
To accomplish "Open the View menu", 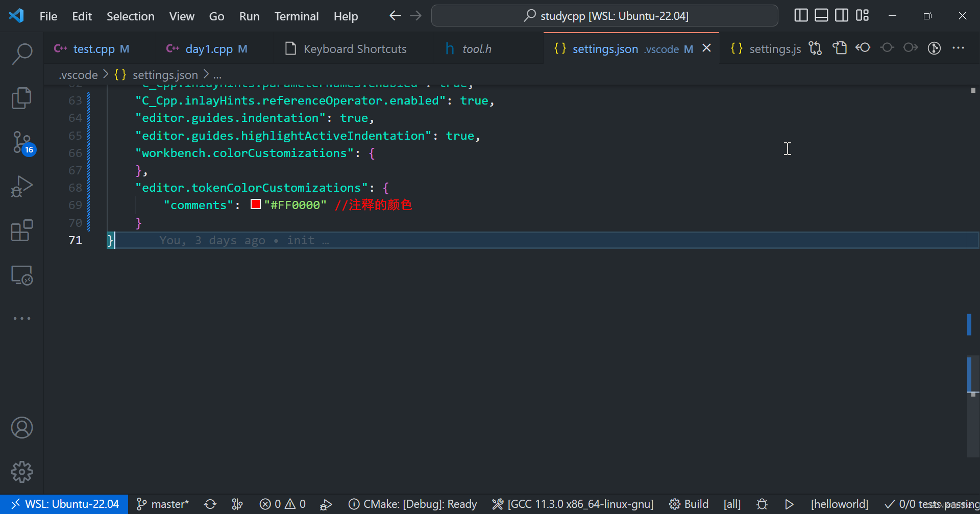I will (182, 16).
